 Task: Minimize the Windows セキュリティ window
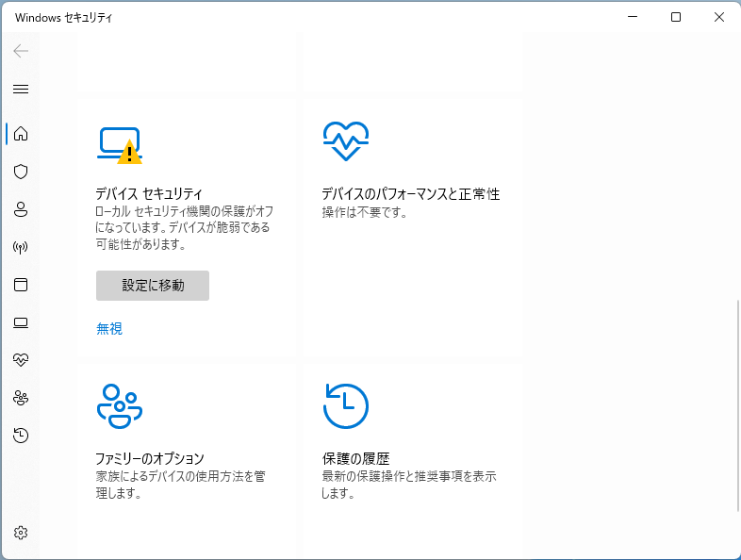coord(633,17)
